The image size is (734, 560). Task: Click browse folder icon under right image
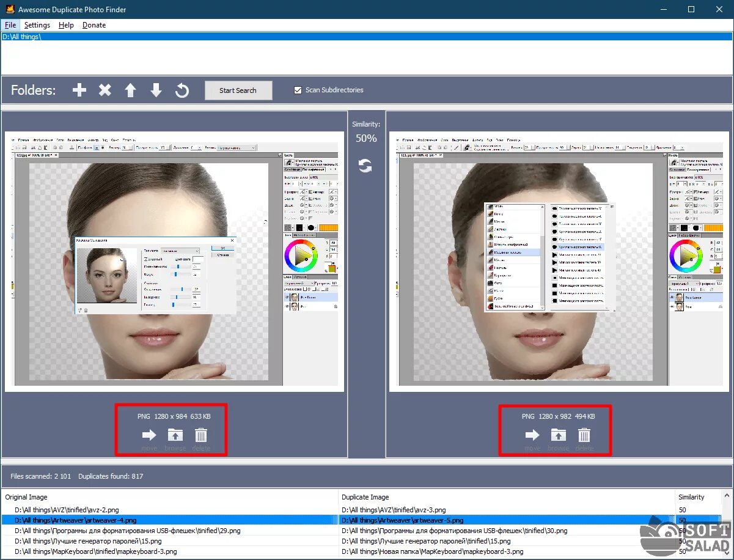pyautogui.click(x=559, y=435)
